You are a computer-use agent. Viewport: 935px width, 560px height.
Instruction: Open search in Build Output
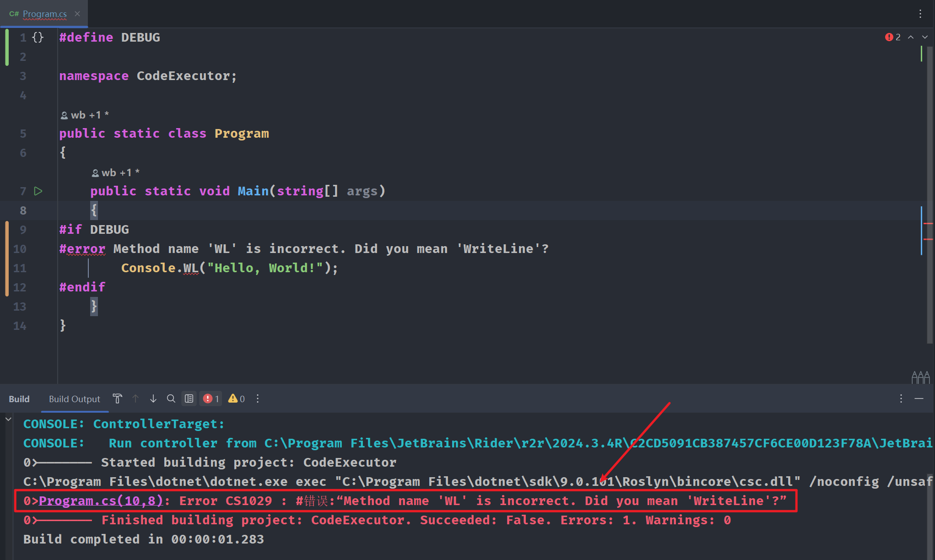click(x=171, y=398)
